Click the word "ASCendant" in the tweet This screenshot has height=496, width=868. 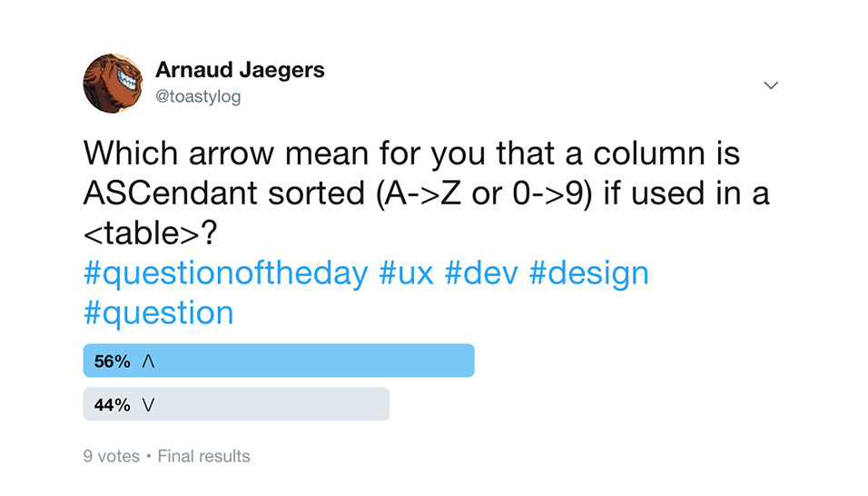pos(176,193)
